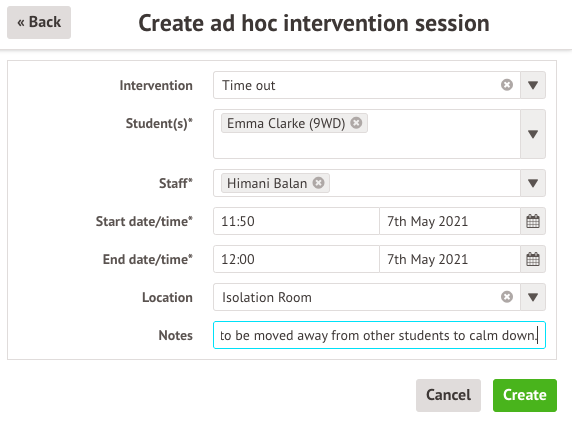Open the end date calendar picker
Viewport: 572px width, 425px height.
pyautogui.click(x=533, y=259)
